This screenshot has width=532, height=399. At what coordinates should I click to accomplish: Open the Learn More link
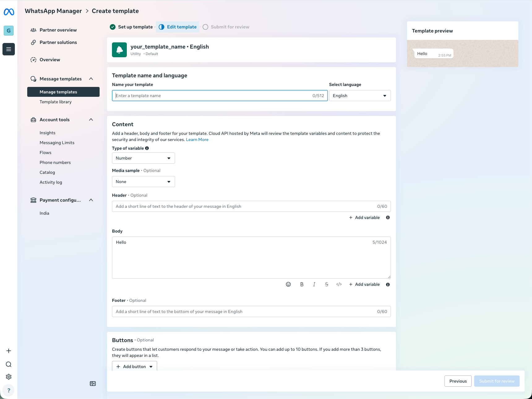click(x=197, y=139)
